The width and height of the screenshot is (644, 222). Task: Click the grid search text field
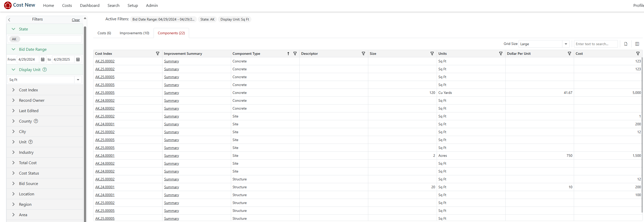coord(595,44)
